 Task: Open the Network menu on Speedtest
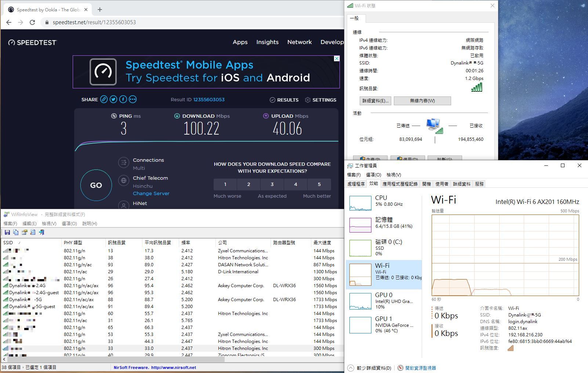(300, 42)
